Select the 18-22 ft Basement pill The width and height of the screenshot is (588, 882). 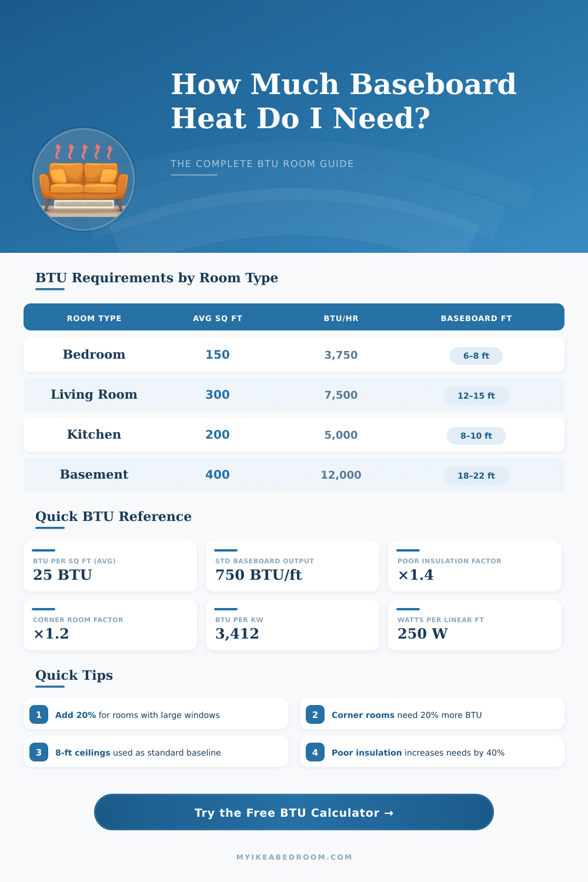click(476, 476)
